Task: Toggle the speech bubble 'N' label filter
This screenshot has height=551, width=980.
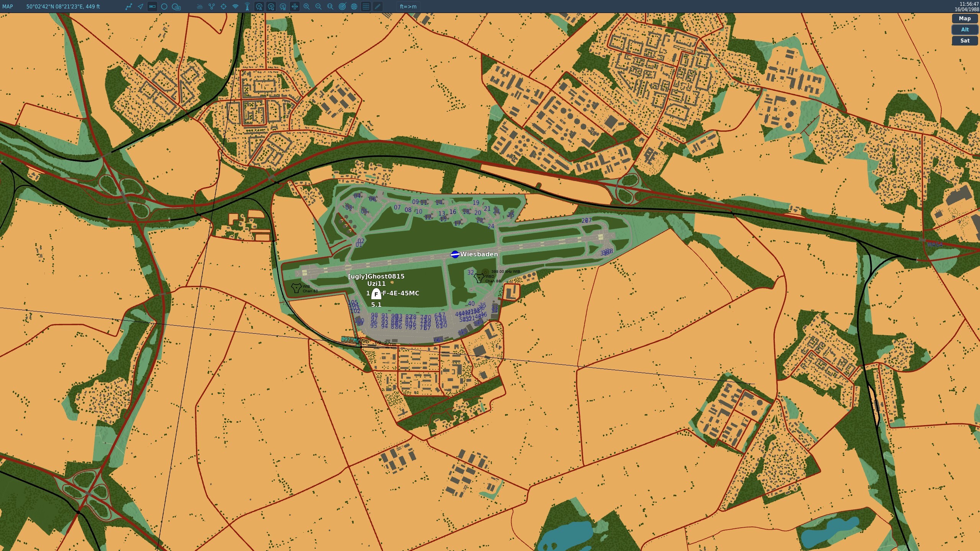Action: pos(283,7)
